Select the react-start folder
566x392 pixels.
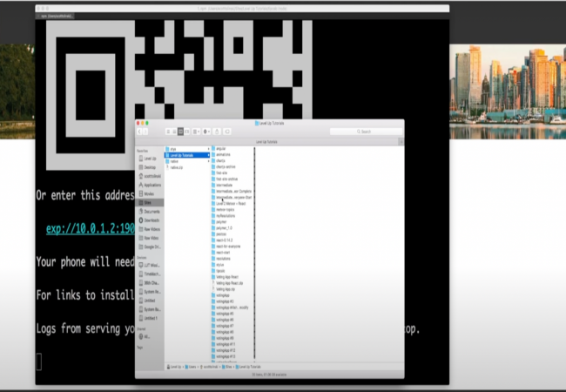click(x=221, y=253)
